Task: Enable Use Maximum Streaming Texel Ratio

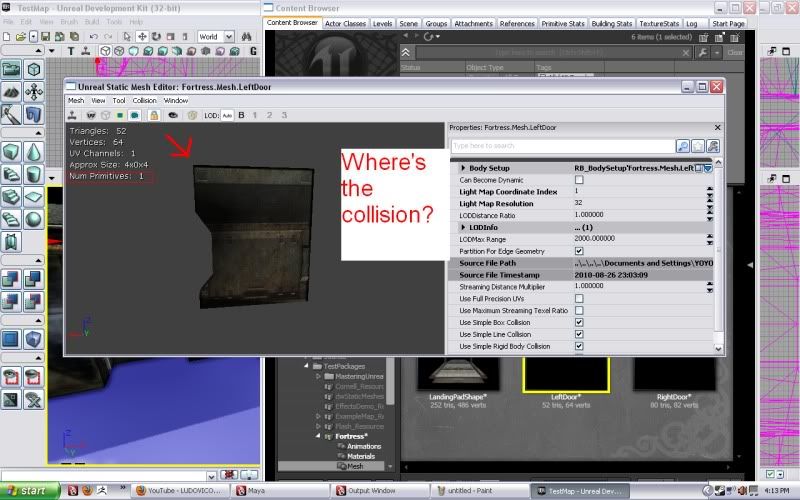Action: point(579,310)
